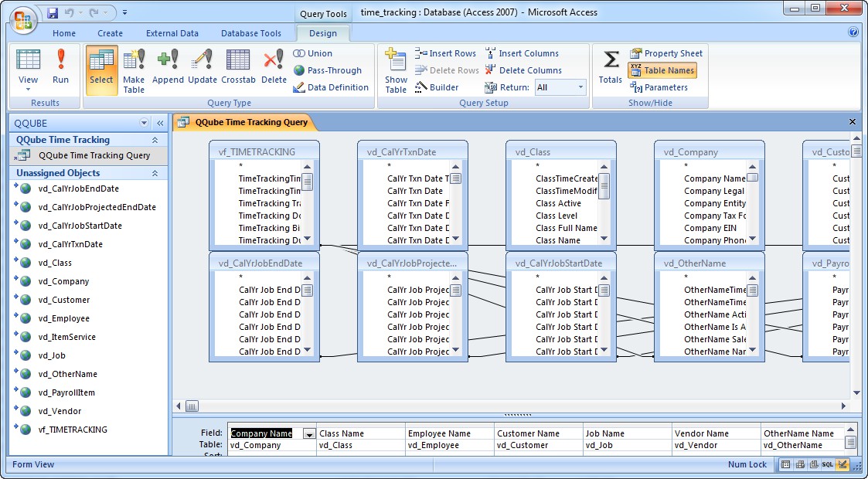Open the QQUBE navigation pane menu
The height and width of the screenshot is (479, 868).
[x=144, y=123]
